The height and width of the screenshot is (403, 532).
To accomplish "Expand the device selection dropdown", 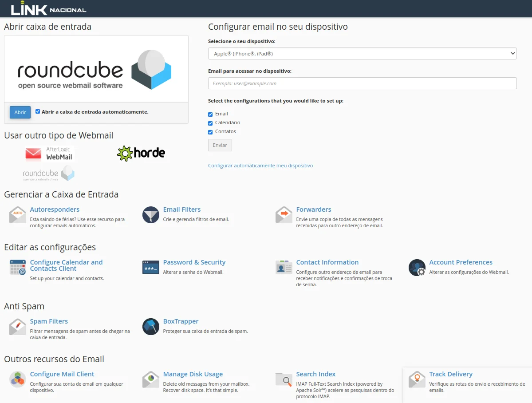I will 362,54.
